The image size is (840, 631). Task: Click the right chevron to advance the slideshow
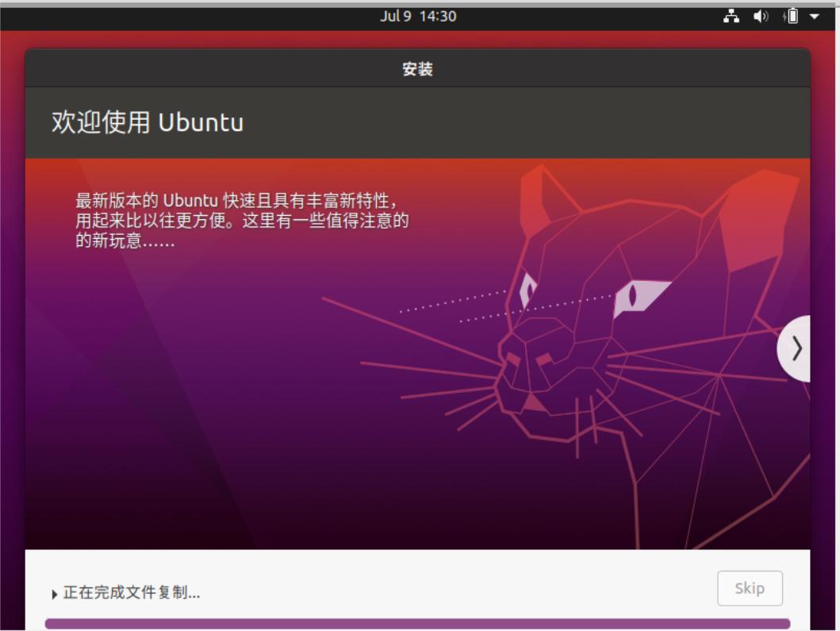coord(796,349)
